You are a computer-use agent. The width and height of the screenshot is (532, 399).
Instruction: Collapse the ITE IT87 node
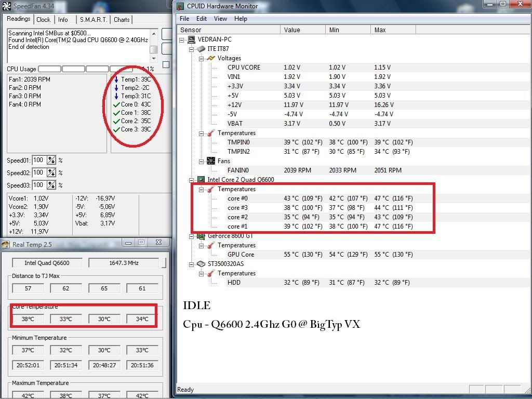click(191, 49)
